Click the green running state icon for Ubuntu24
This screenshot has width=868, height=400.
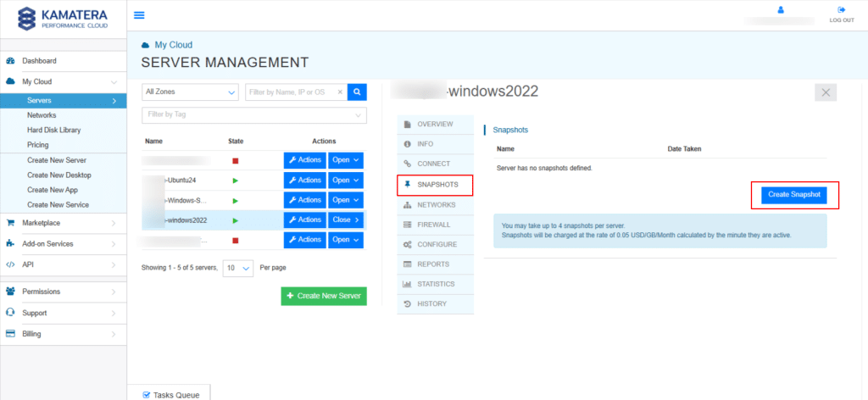236,181
